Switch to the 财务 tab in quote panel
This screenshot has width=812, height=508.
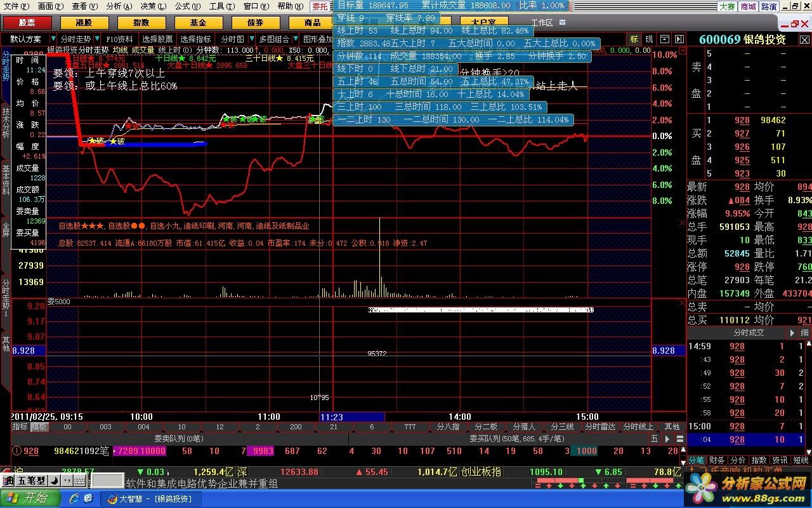point(717,460)
